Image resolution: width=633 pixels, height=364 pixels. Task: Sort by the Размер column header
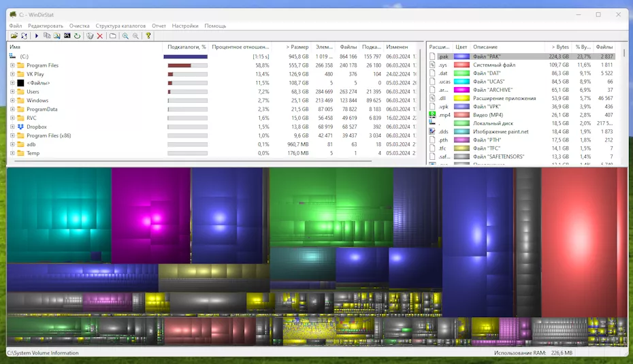(x=297, y=47)
